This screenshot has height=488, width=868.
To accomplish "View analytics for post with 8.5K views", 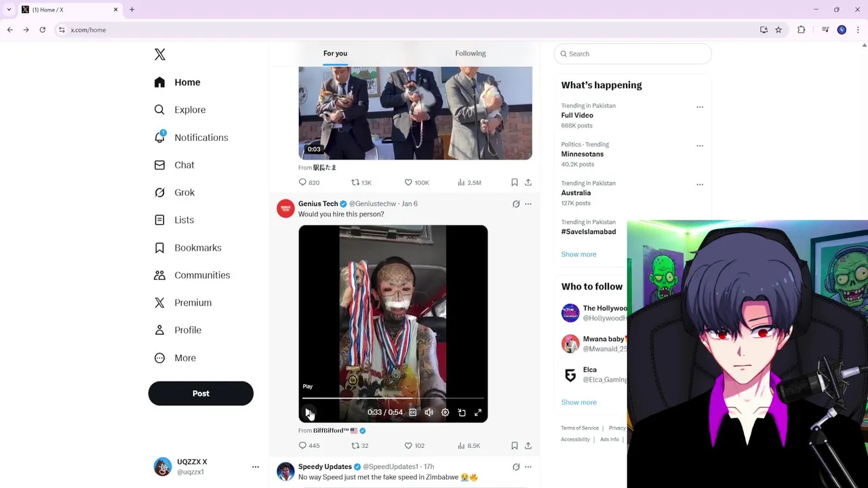I will (x=469, y=445).
